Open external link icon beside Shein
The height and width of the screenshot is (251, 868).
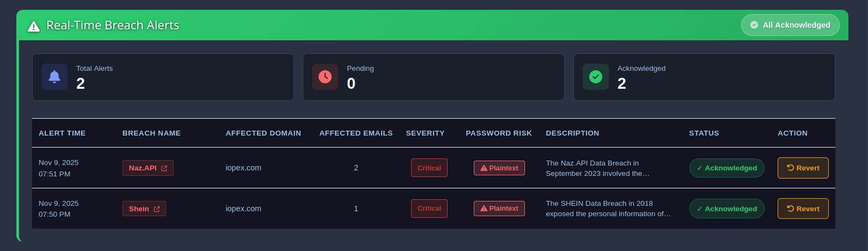157,209
